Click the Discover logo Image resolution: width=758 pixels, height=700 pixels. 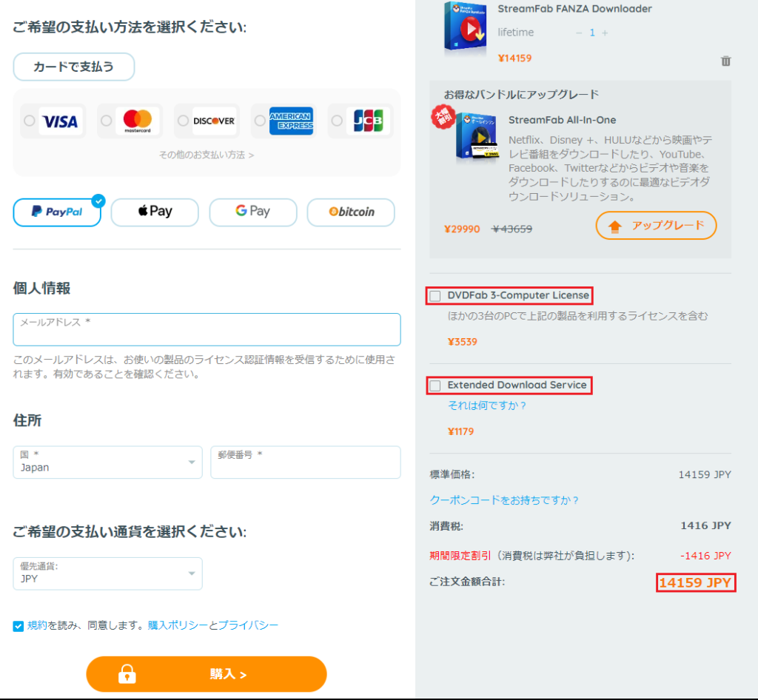pyautogui.click(x=214, y=121)
